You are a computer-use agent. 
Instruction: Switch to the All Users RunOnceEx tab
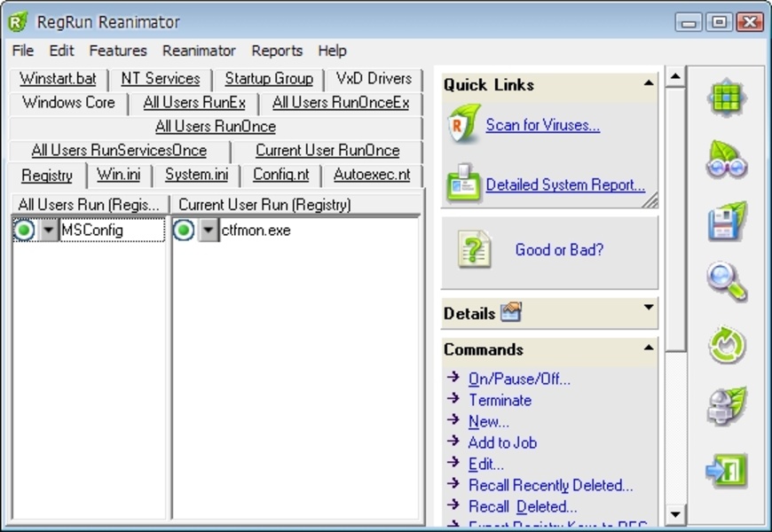coord(341,102)
